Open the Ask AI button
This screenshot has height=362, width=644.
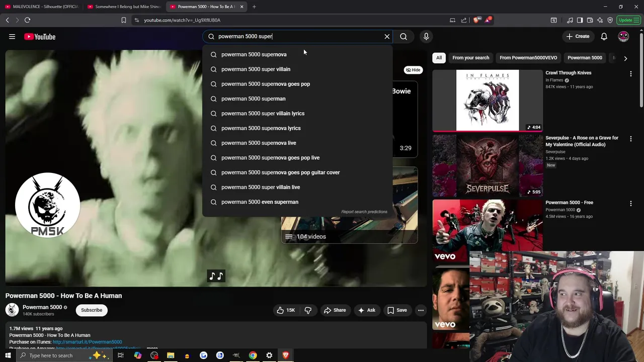[366, 310]
